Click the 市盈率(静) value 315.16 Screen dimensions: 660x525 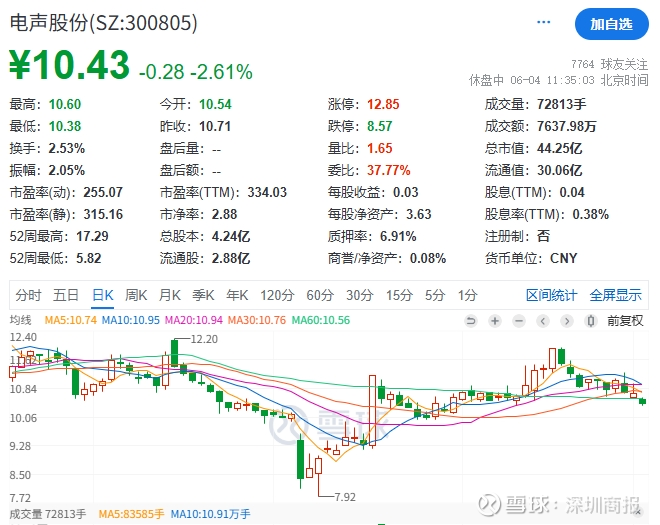pyautogui.click(x=103, y=214)
